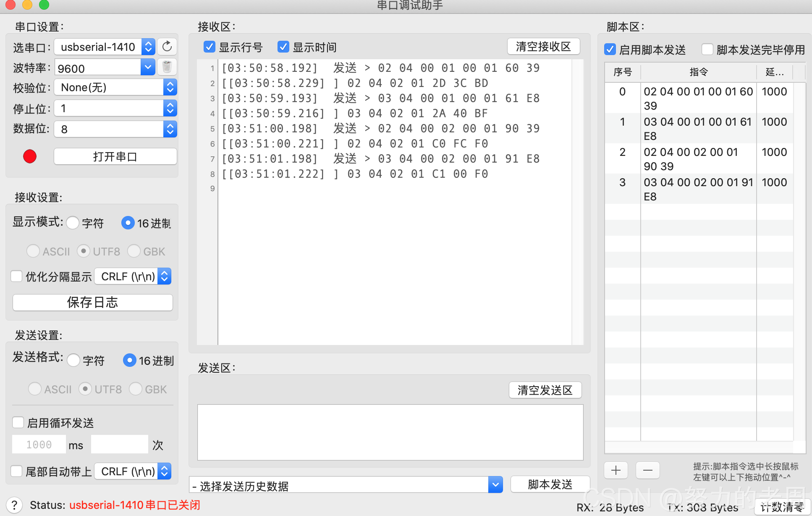812x516 pixels.
Task: Click the clear receive area button
Action: click(543, 47)
